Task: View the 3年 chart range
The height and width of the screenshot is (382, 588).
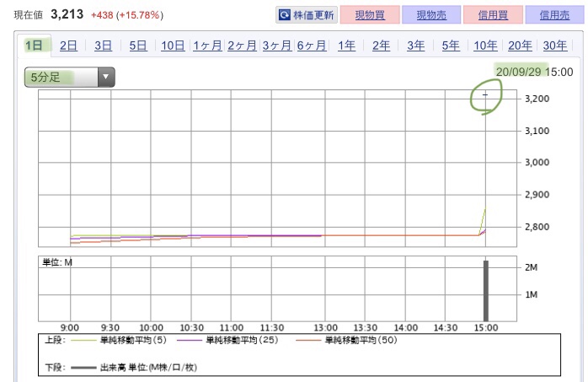Action: tap(416, 46)
